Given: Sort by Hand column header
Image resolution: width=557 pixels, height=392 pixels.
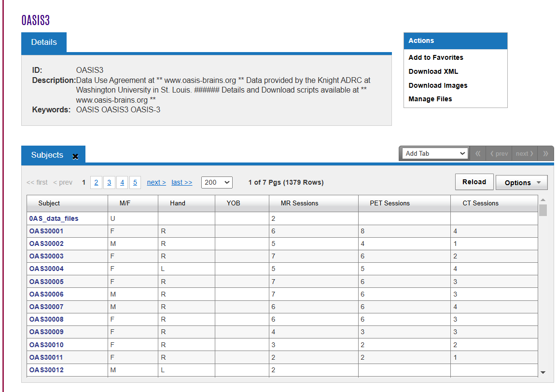Looking at the screenshot, I should tap(186, 203).
